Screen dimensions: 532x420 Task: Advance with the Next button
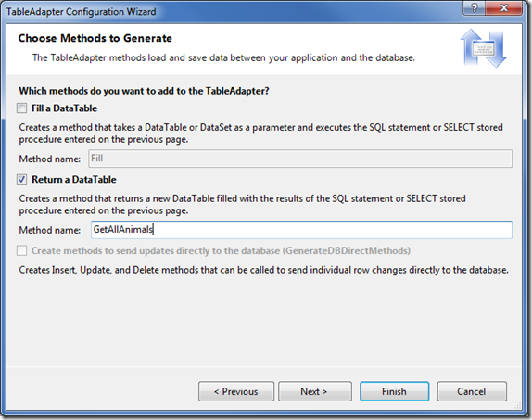tap(315, 391)
